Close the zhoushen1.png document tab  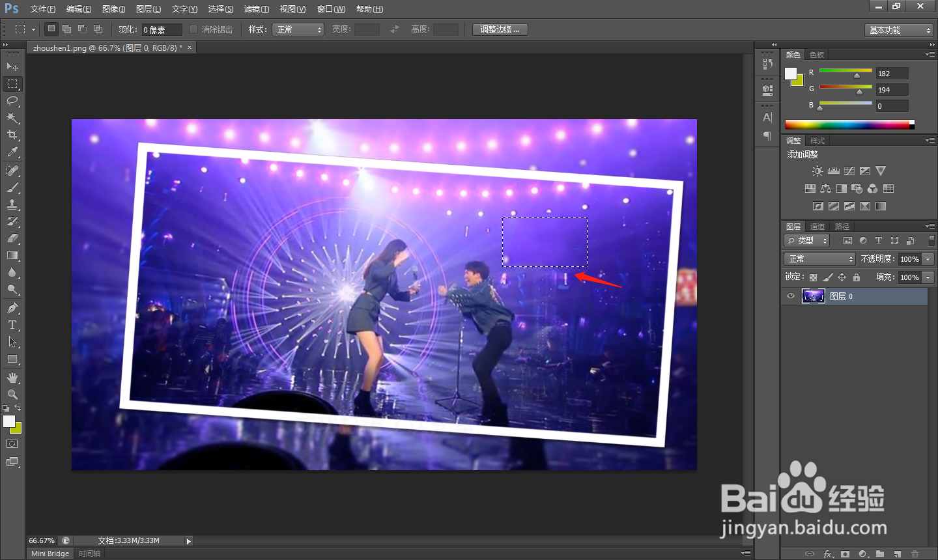pos(190,48)
